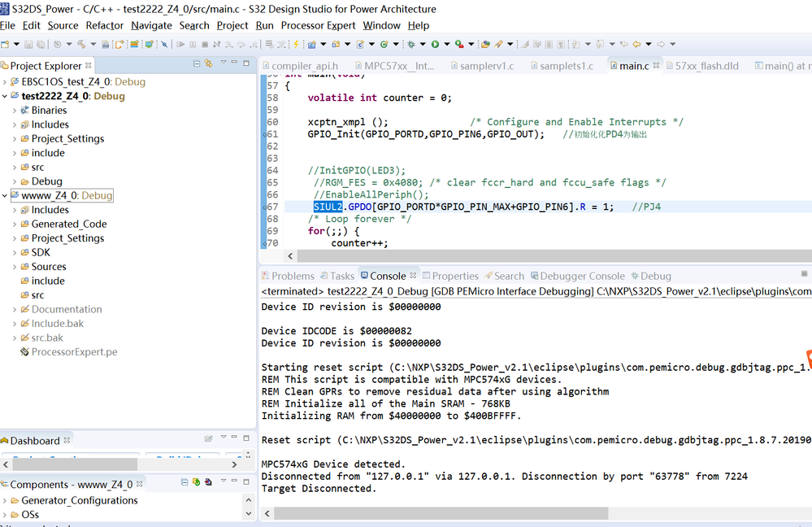
Task: Open the Problems tab
Action: click(288, 277)
